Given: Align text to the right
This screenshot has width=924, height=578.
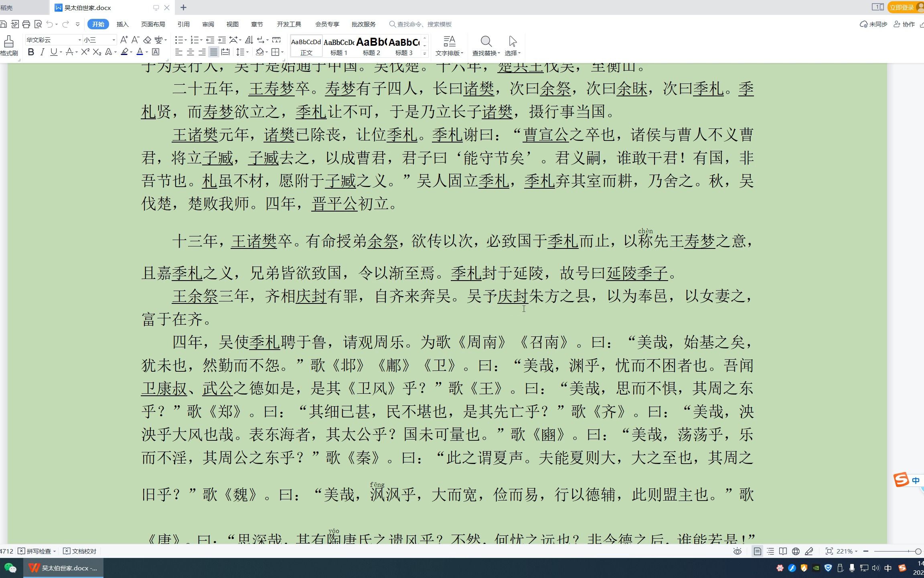Looking at the screenshot, I should click(x=202, y=52).
